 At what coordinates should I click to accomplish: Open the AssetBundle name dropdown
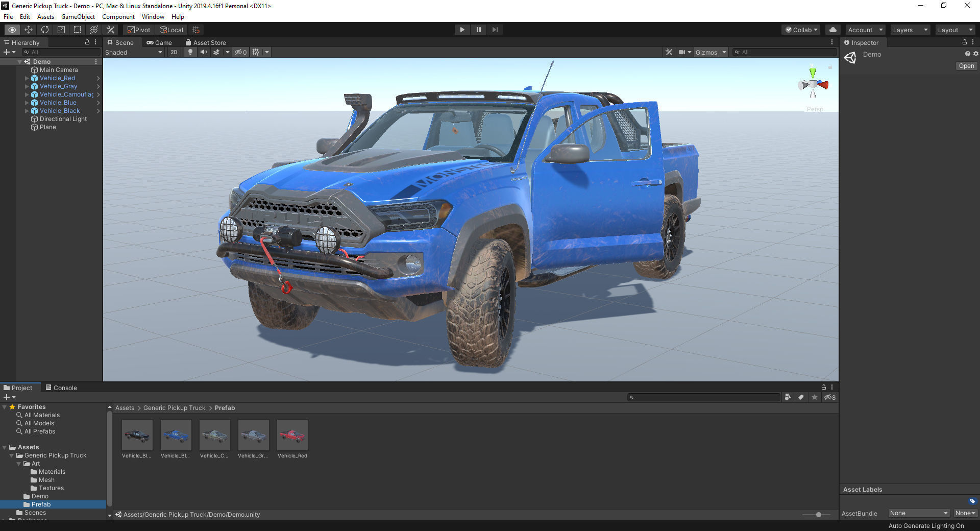point(919,513)
